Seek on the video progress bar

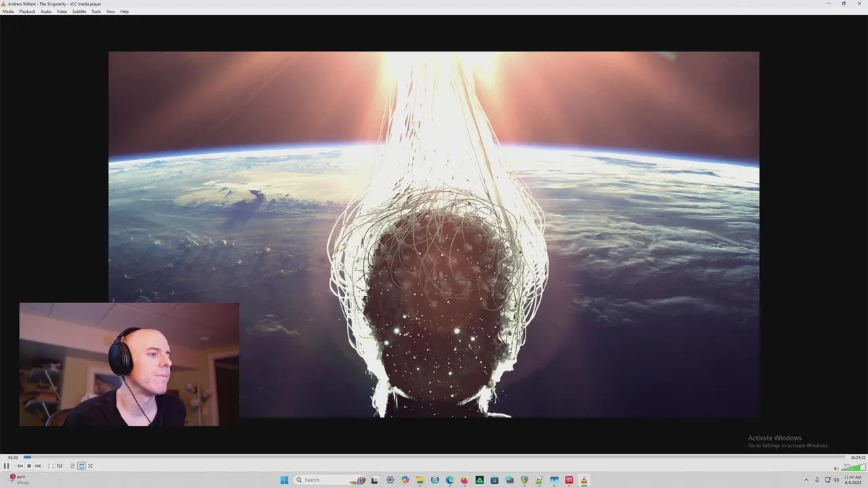(x=434, y=457)
